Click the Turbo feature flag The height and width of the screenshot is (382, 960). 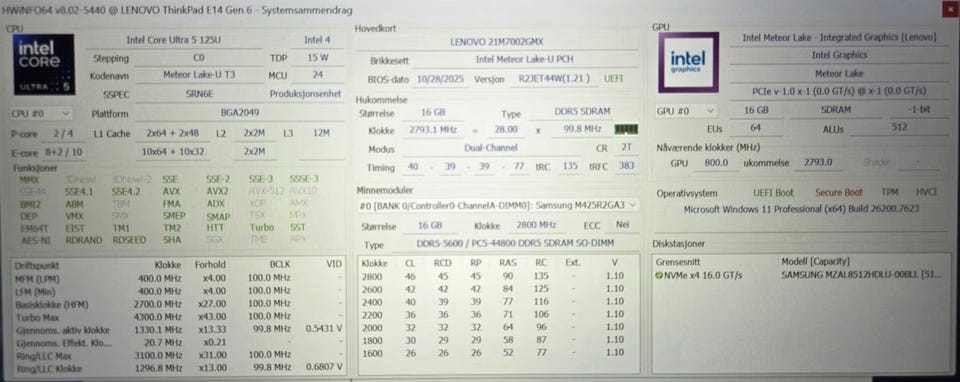261,227
